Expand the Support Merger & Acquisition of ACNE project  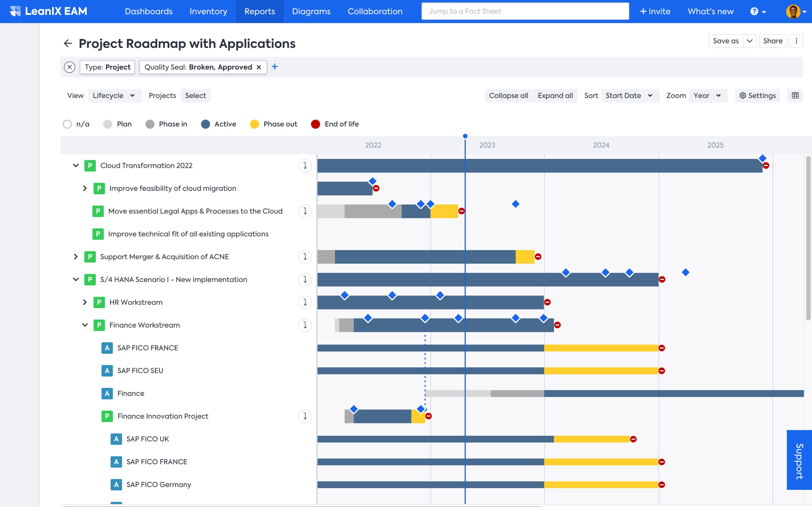click(75, 256)
